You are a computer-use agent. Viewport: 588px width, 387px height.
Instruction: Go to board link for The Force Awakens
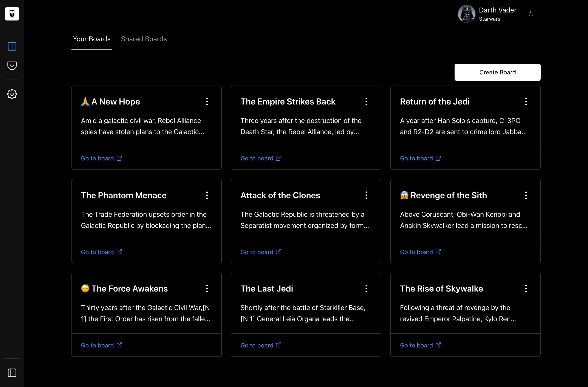point(102,345)
